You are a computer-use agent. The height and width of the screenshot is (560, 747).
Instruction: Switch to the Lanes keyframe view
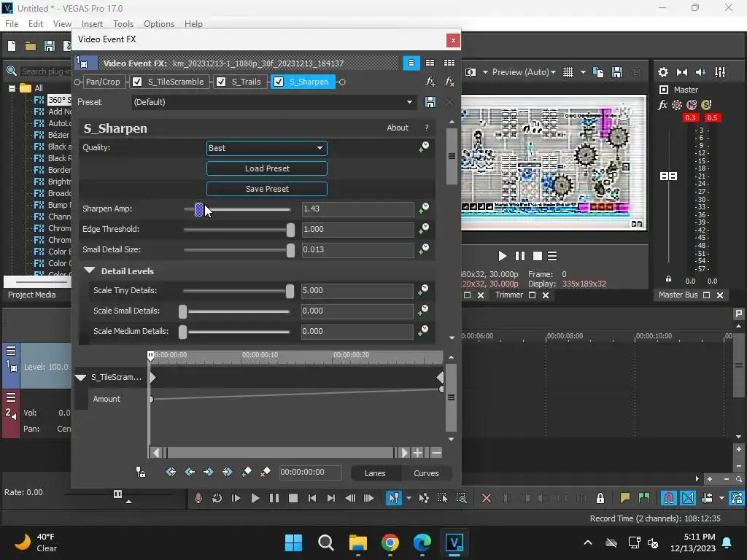point(375,473)
